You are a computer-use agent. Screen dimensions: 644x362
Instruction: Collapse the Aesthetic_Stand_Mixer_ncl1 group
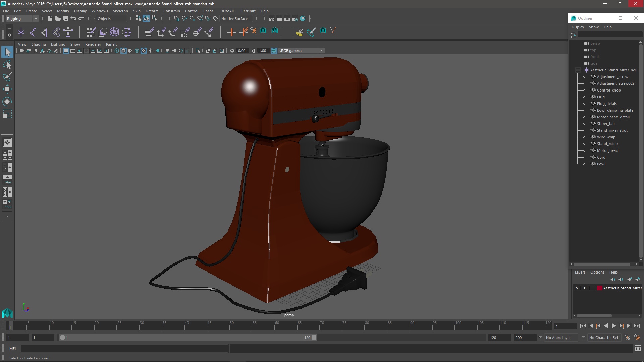click(578, 70)
